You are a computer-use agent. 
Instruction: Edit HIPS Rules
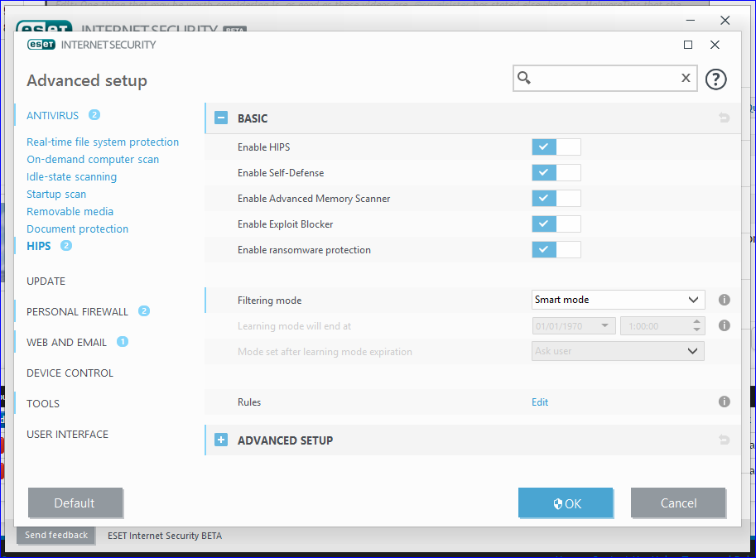tap(540, 402)
